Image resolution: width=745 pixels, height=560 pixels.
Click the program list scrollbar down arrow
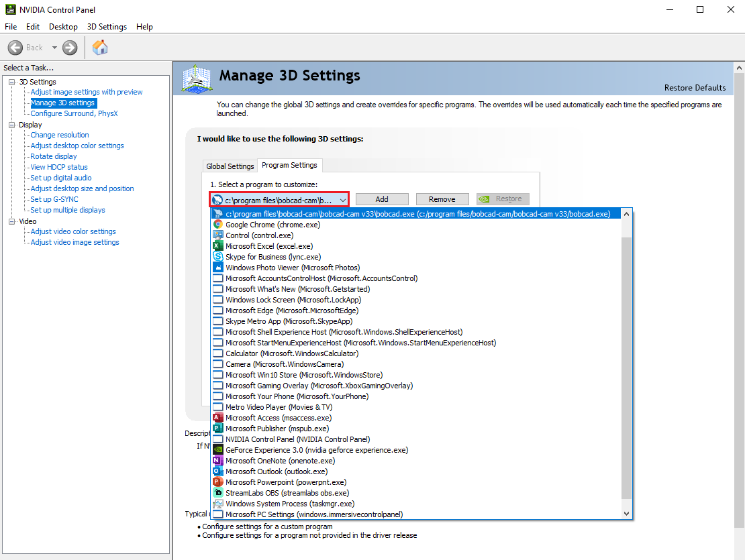(x=626, y=514)
